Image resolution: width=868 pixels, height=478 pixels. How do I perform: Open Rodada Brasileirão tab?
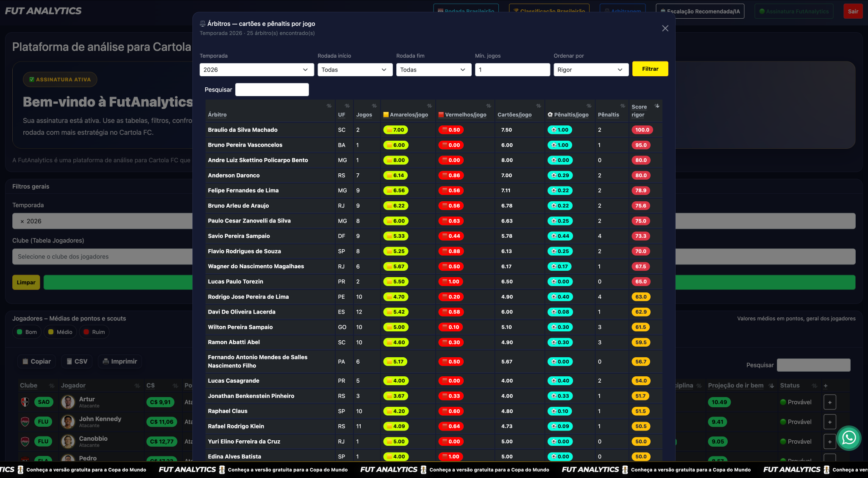click(x=466, y=11)
